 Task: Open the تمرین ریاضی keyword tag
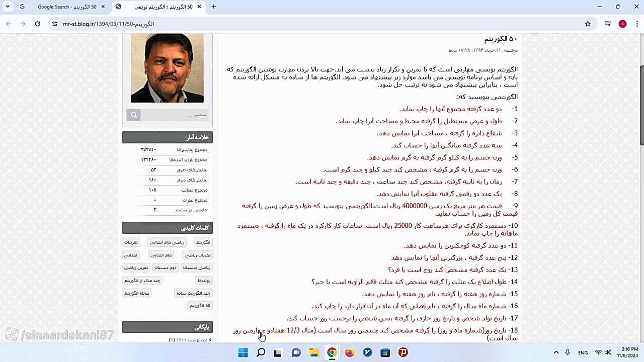click(x=136, y=268)
